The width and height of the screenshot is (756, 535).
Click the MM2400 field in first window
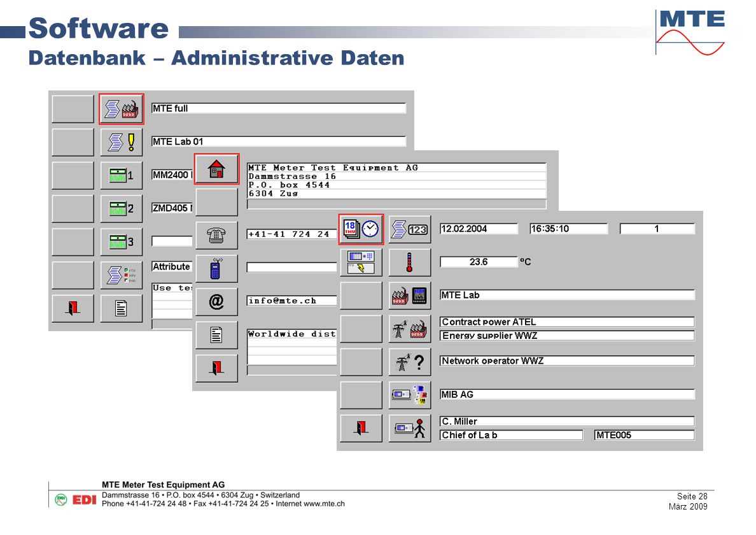point(172,175)
